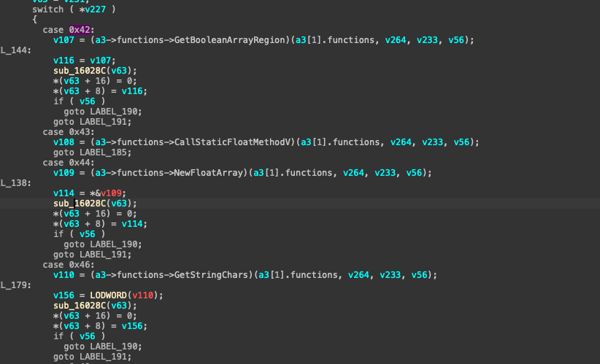Click the v108 variable assignment

tap(64, 142)
